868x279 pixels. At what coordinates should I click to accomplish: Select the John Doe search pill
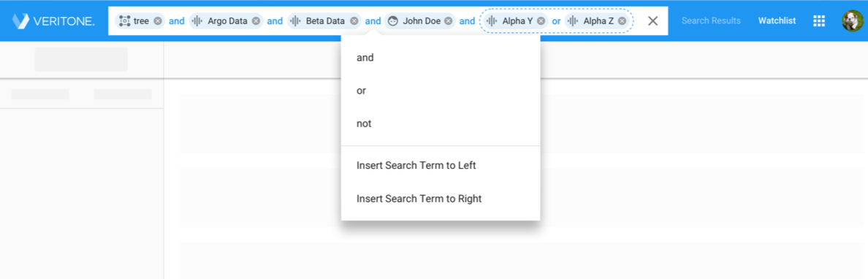coord(419,21)
